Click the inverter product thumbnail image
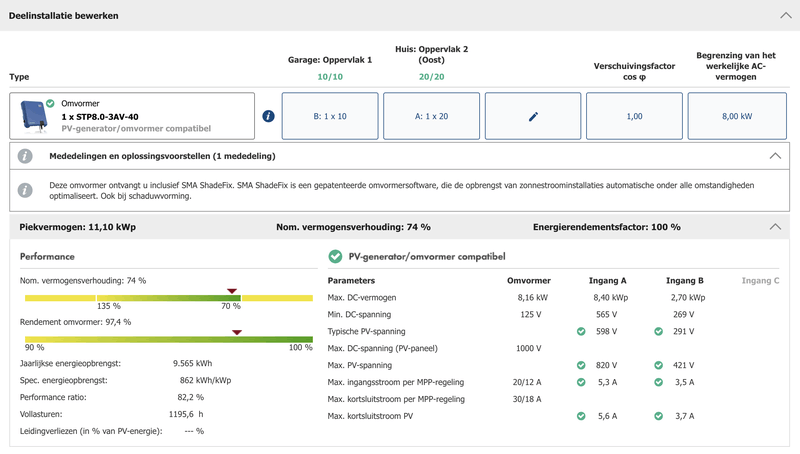This screenshot has width=800, height=454. 35,118
